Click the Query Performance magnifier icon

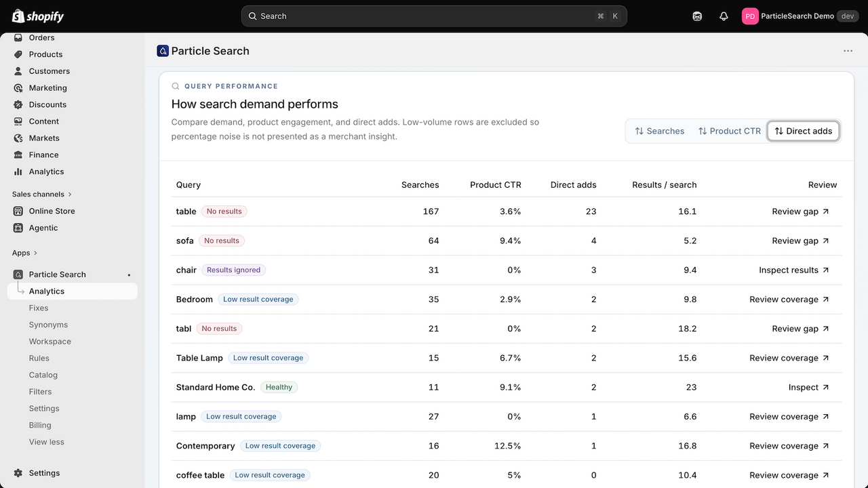pos(176,86)
